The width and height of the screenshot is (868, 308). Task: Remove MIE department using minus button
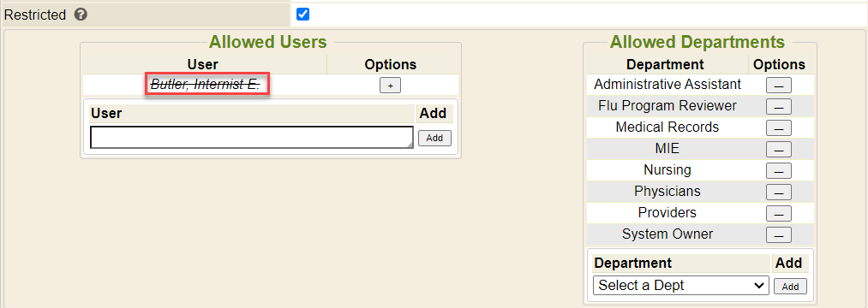[778, 150]
